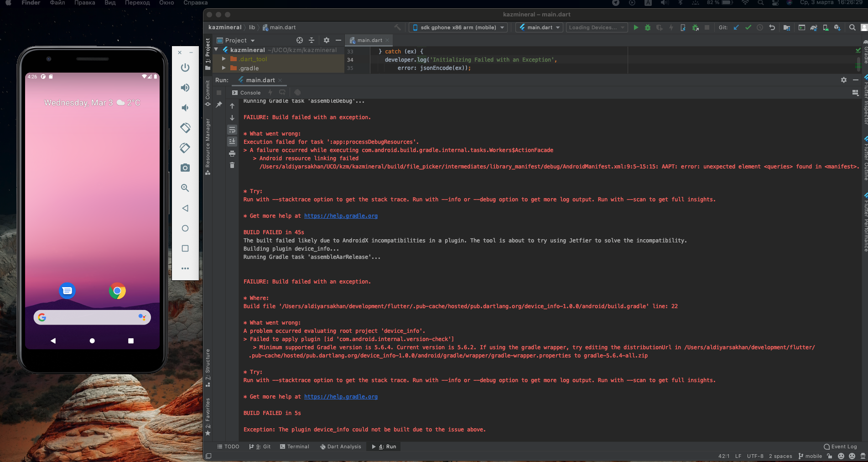Commit changes with the Git checkmark icon
The width and height of the screenshot is (868, 462).
[x=748, y=27]
